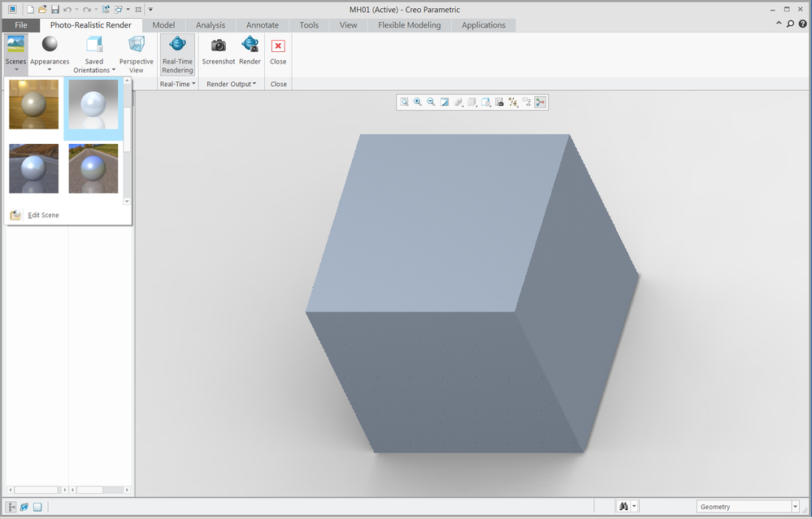Expand the Render Output group dropdown
The image size is (812, 519).
pos(231,84)
